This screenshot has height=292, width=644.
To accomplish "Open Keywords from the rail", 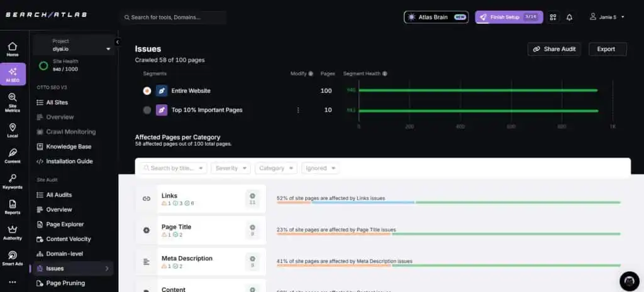I will [x=13, y=181].
